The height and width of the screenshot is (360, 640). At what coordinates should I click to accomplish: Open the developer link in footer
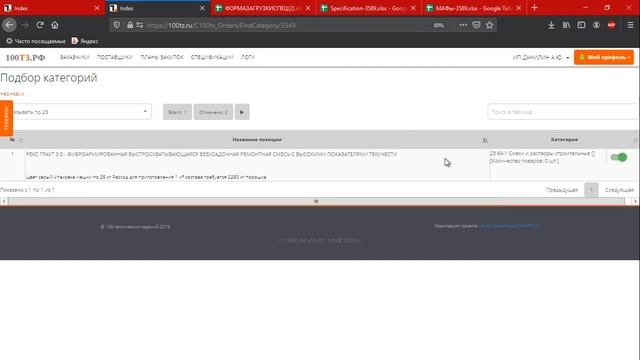pos(509,226)
